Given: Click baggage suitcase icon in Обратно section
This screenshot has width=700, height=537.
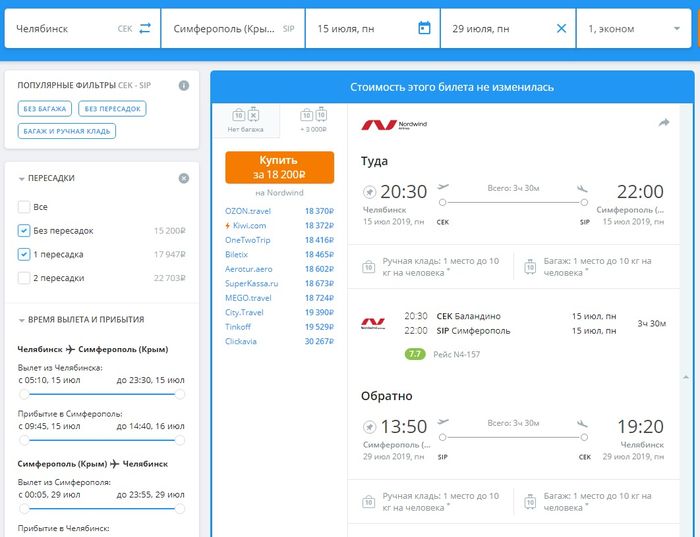Looking at the screenshot, I should coord(530,501).
